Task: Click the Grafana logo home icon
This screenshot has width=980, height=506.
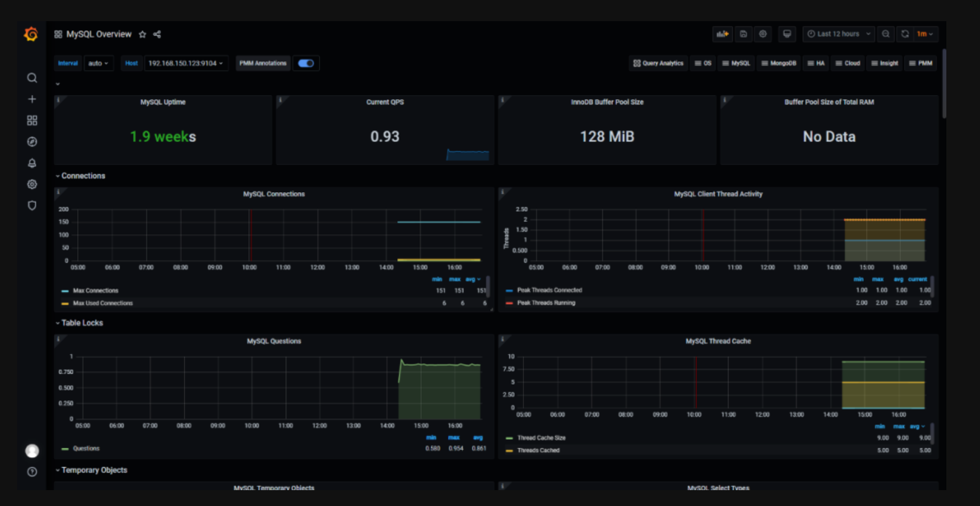Action: click(x=31, y=34)
